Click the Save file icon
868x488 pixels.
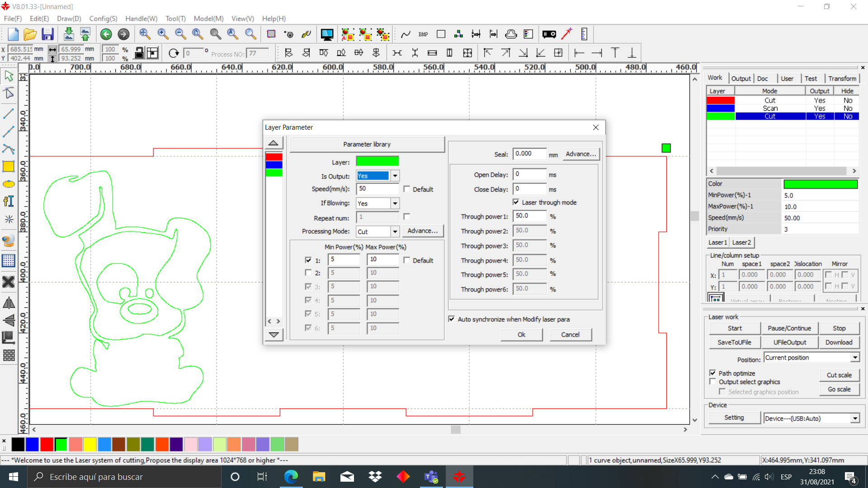coord(47,34)
